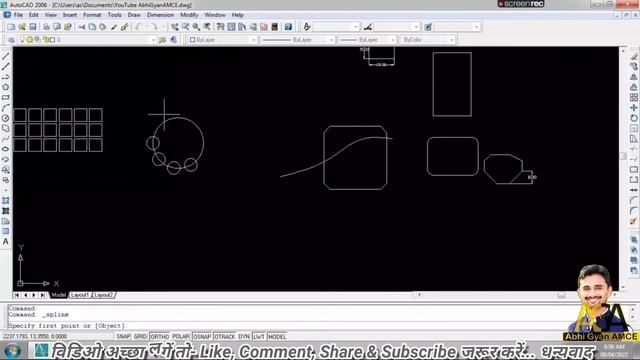Image resolution: width=640 pixels, height=360 pixels.
Task: Click the Match Properties brush icon
Action: click(x=114, y=27)
